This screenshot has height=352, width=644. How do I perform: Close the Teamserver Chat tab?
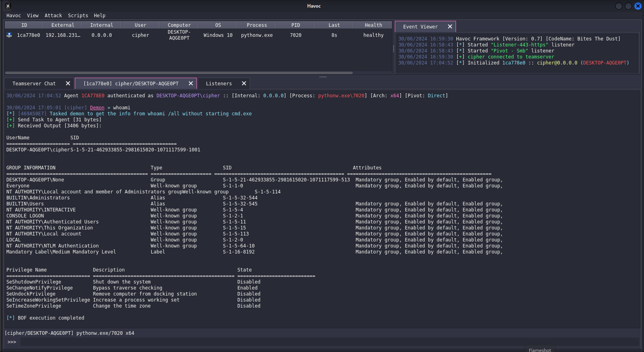pyautogui.click(x=68, y=83)
